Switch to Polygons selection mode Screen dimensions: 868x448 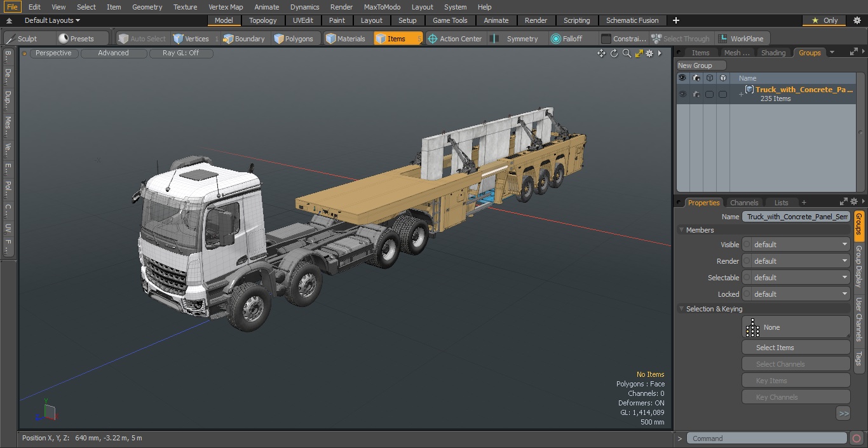pyautogui.click(x=294, y=39)
